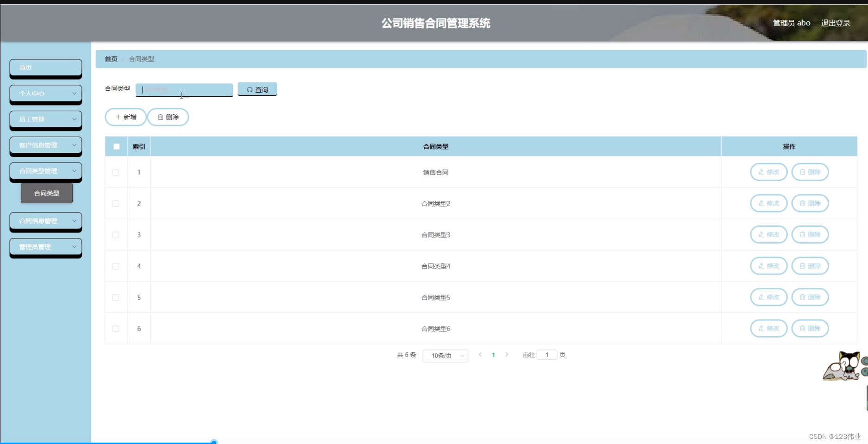Click the 修改 button for 合同类型4
Screen dimensions: 868x444
coord(768,266)
